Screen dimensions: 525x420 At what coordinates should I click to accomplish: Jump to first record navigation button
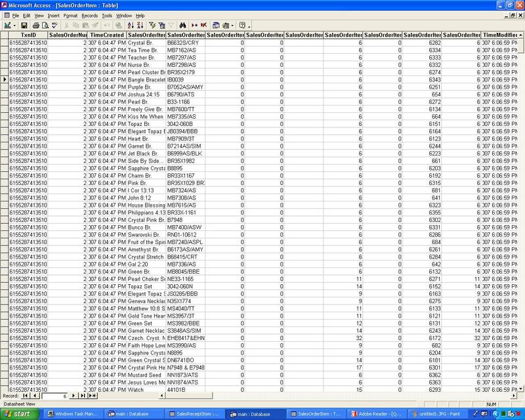click(x=26, y=396)
